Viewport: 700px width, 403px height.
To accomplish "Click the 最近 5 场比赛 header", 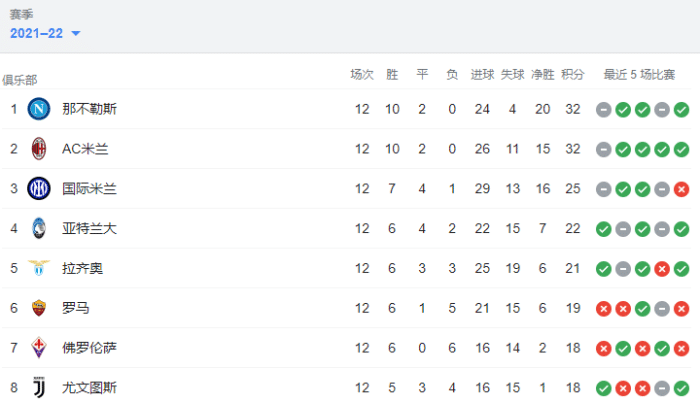I will coord(640,75).
